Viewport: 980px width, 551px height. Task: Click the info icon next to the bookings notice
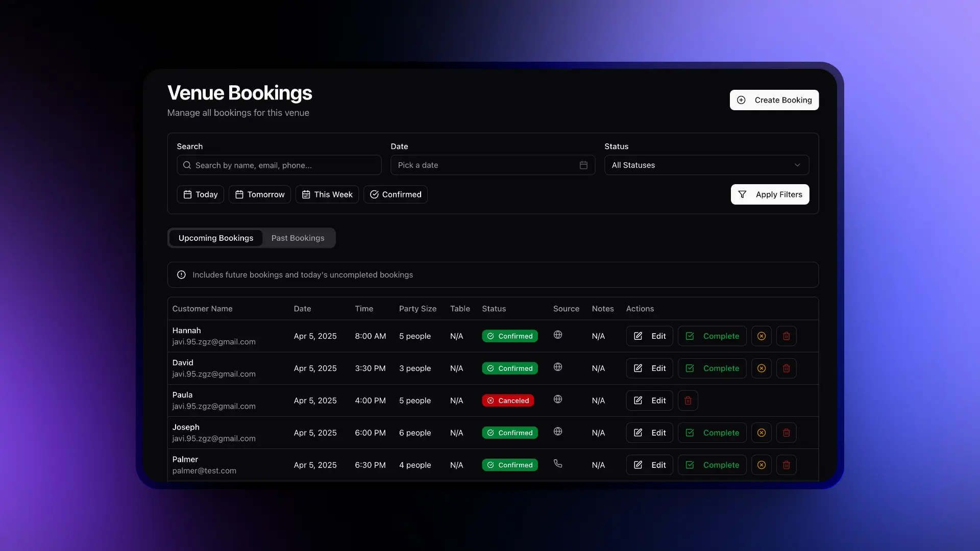(x=181, y=274)
